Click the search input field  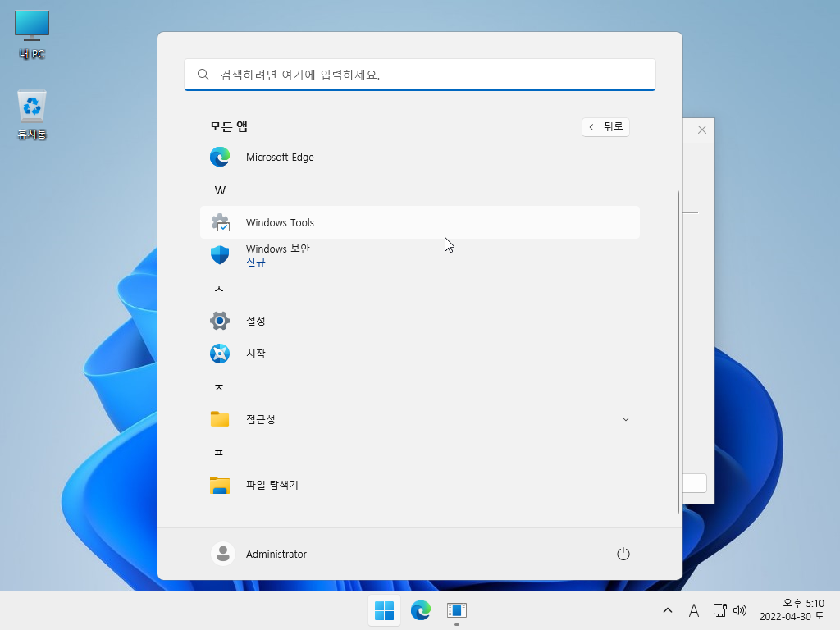(420, 75)
